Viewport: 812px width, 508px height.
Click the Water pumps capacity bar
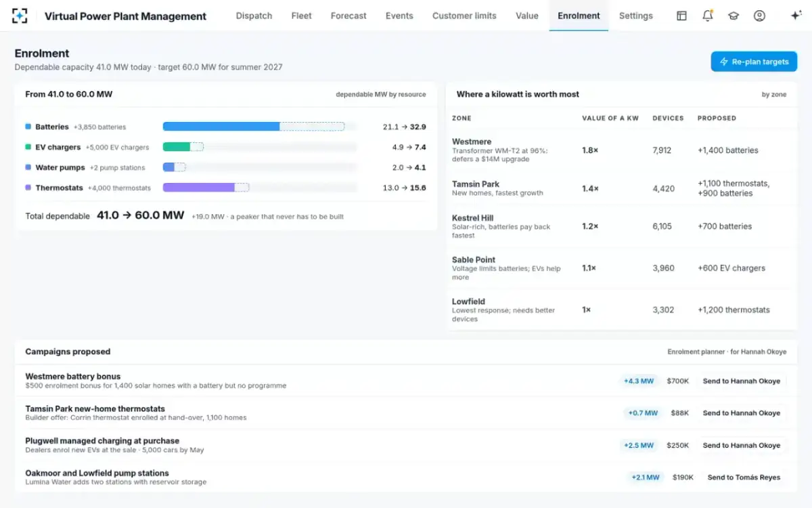coord(260,167)
